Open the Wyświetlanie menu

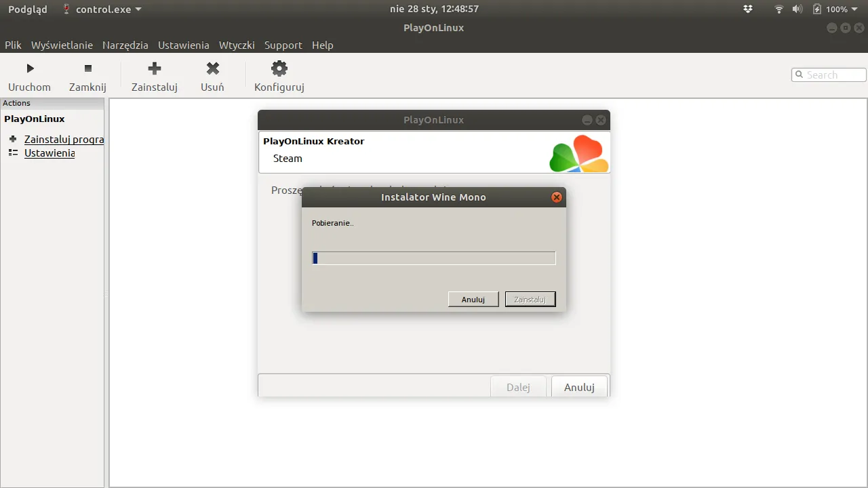point(62,45)
